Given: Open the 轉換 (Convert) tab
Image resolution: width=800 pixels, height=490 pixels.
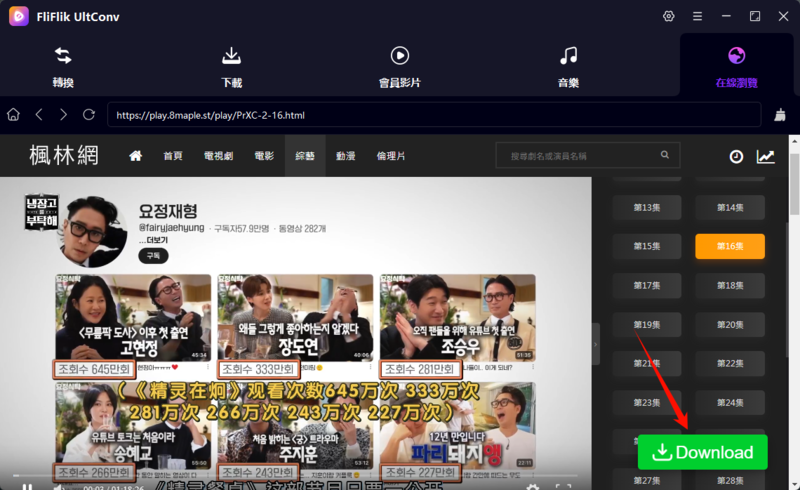Looking at the screenshot, I should coord(63,66).
